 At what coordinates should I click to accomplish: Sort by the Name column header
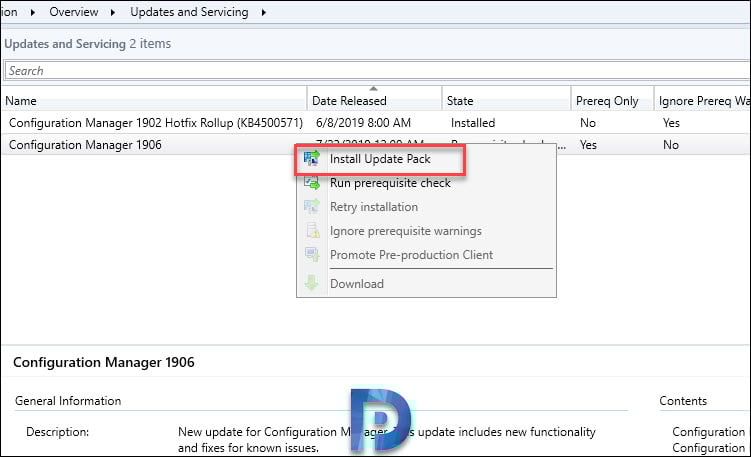pos(154,101)
